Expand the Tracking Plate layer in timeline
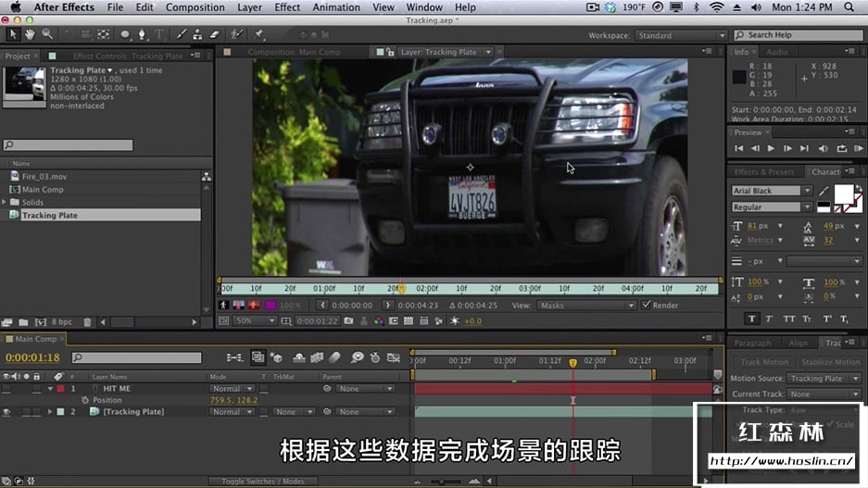This screenshot has height=488, width=868. tap(50, 412)
